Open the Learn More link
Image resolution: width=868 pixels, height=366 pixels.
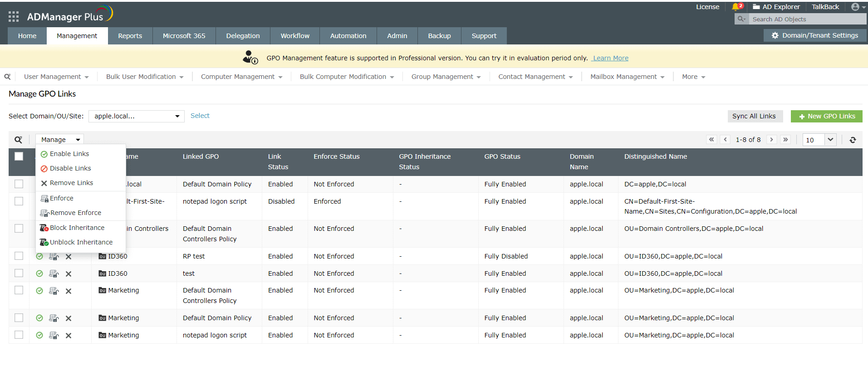[611, 58]
